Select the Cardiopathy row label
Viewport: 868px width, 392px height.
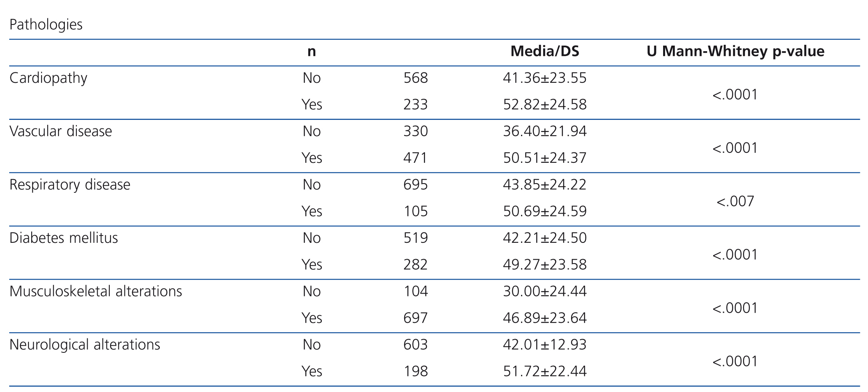(x=48, y=78)
